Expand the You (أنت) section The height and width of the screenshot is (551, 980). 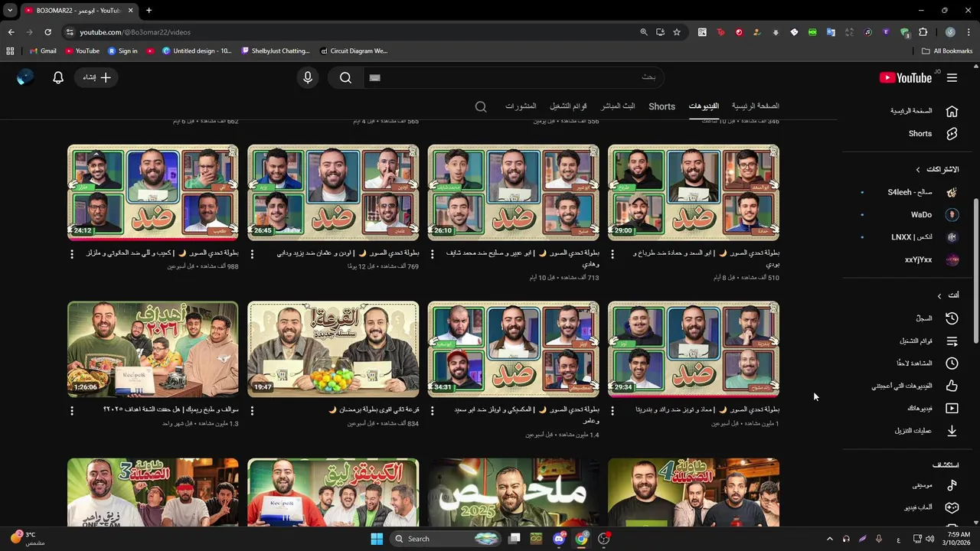click(949, 295)
